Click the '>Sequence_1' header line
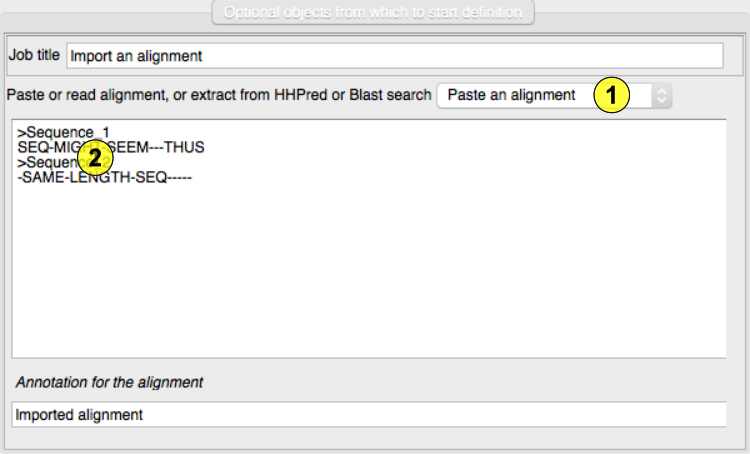750x454 pixels. pyautogui.click(x=58, y=133)
